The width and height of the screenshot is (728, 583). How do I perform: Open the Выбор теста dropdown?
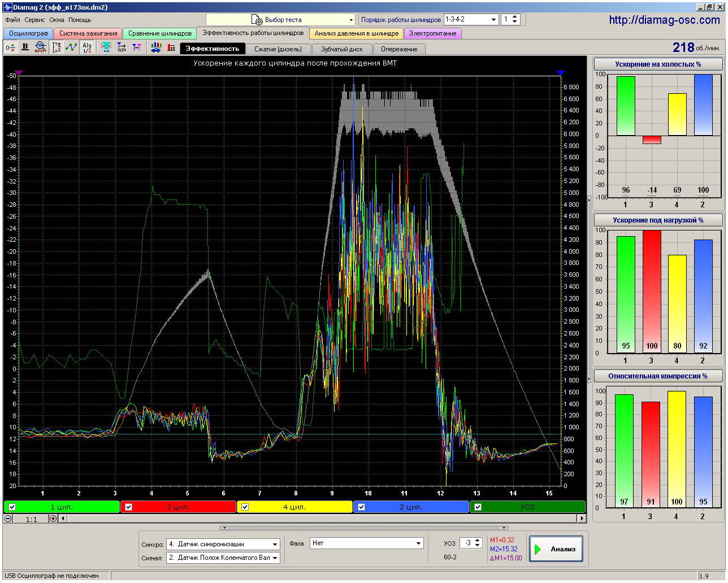tap(280, 20)
